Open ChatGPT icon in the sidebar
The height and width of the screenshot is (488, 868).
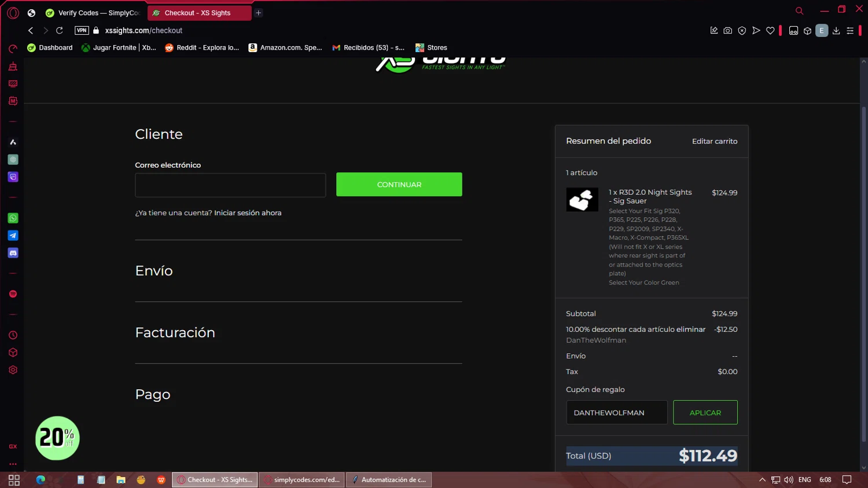[13, 160]
